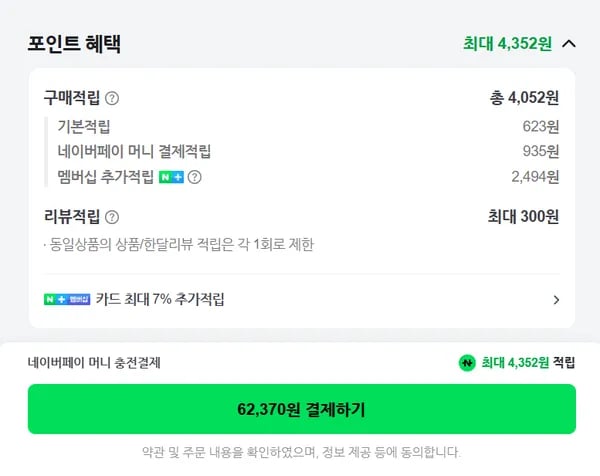Click 최대 4,352원 적립 text near pay button
Viewport: 600px width, 476px height.
[x=528, y=362]
